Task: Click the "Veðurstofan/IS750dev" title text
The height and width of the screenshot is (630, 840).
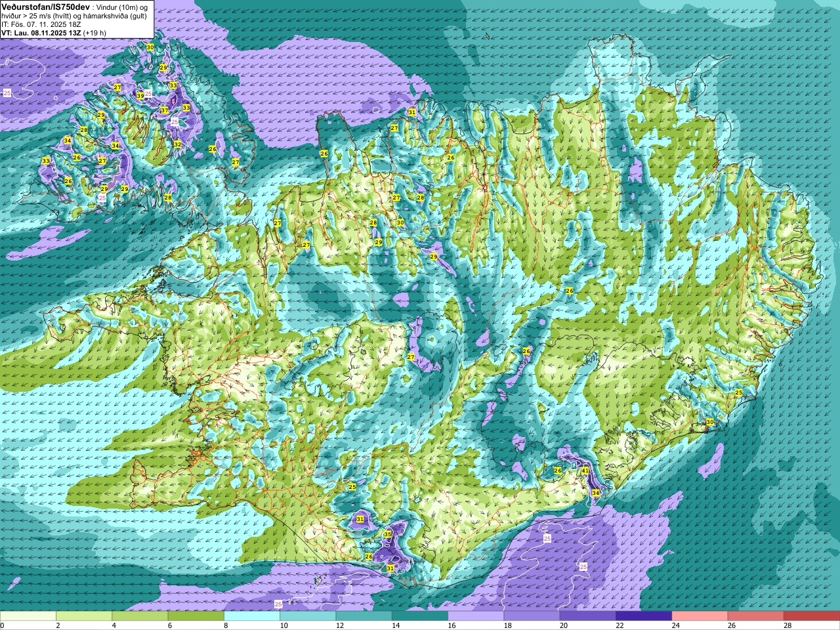Action: [46, 6]
